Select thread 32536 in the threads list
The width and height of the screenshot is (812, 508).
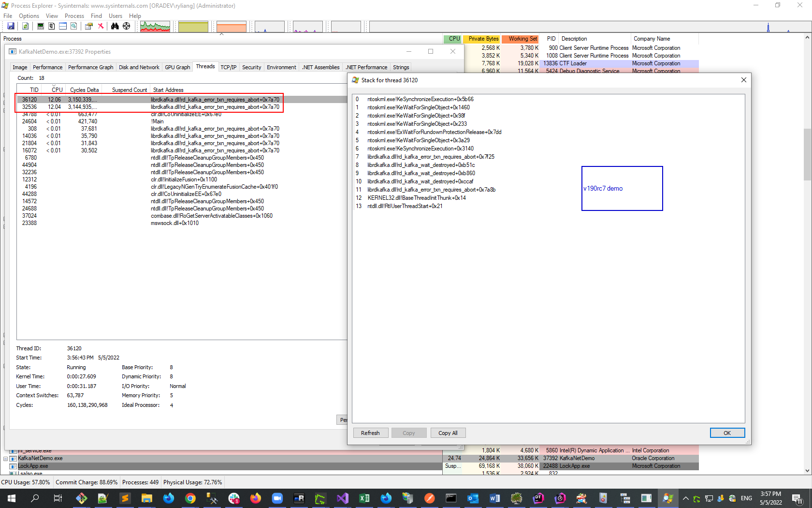point(29,107)
